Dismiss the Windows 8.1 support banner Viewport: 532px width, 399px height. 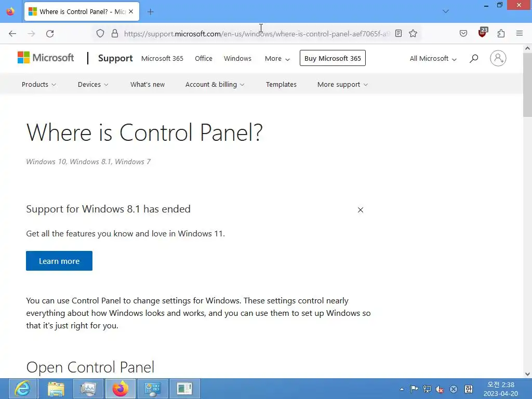[361, 210]
